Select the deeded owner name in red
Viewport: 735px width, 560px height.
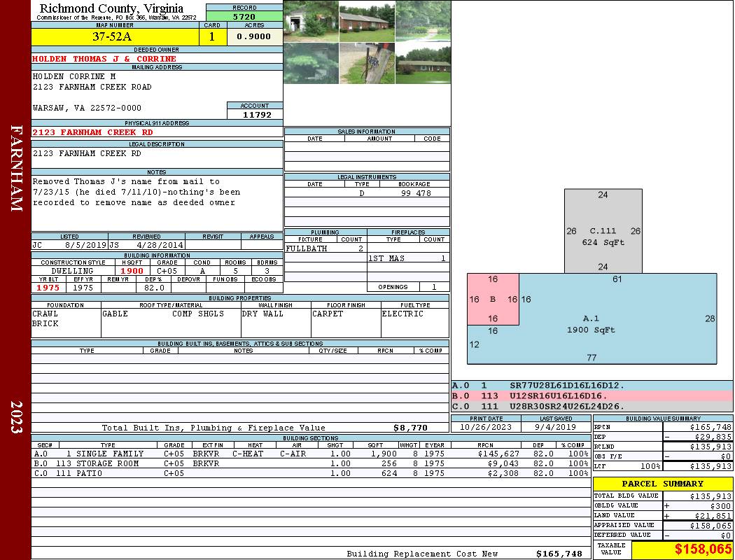105,59
